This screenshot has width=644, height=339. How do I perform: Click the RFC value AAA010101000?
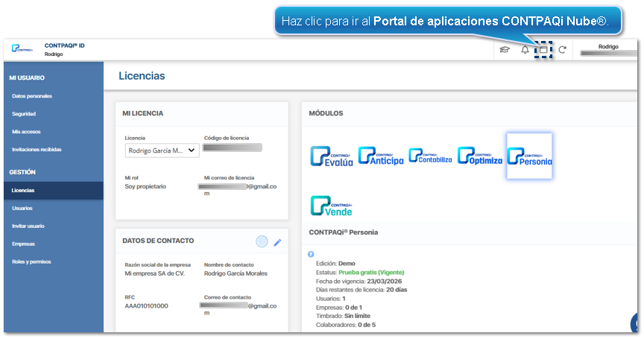[x=146, y=305]
